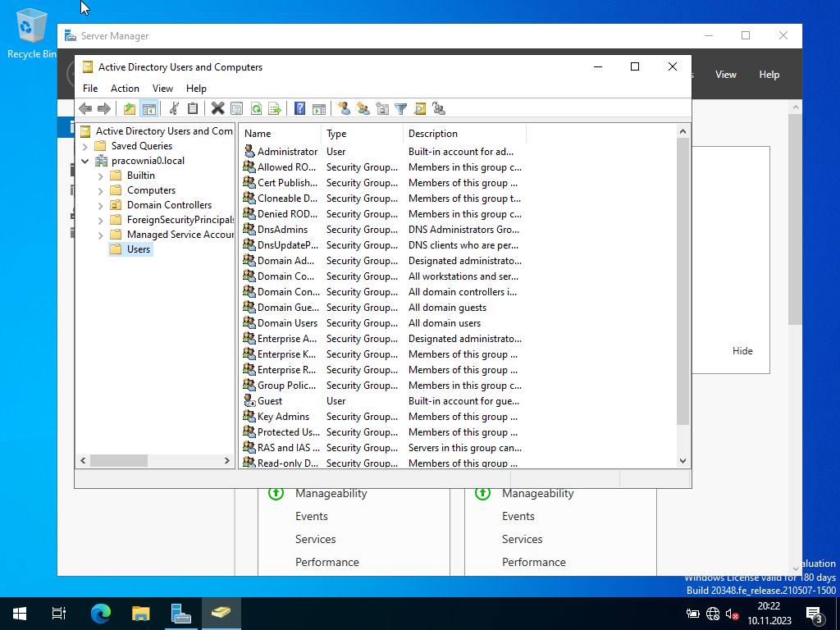Open left Performance link in Server Manager

click(326, 563)
